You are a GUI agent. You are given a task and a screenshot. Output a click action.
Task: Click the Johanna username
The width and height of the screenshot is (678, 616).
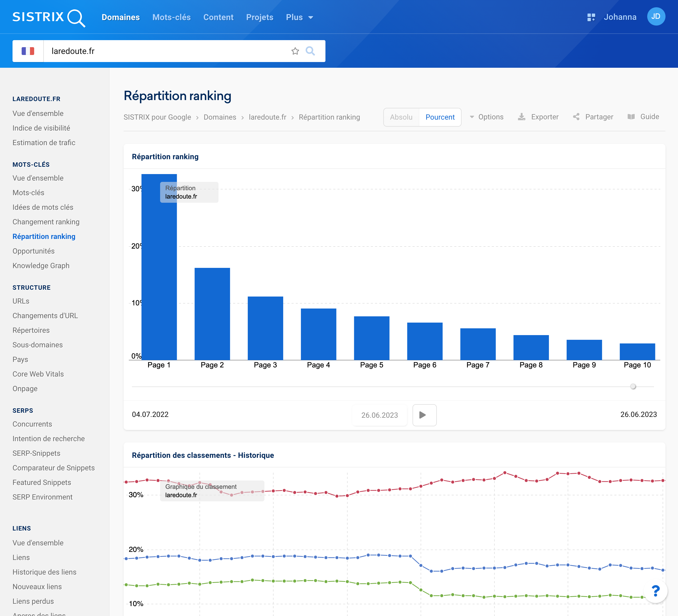tap(620, 17)
